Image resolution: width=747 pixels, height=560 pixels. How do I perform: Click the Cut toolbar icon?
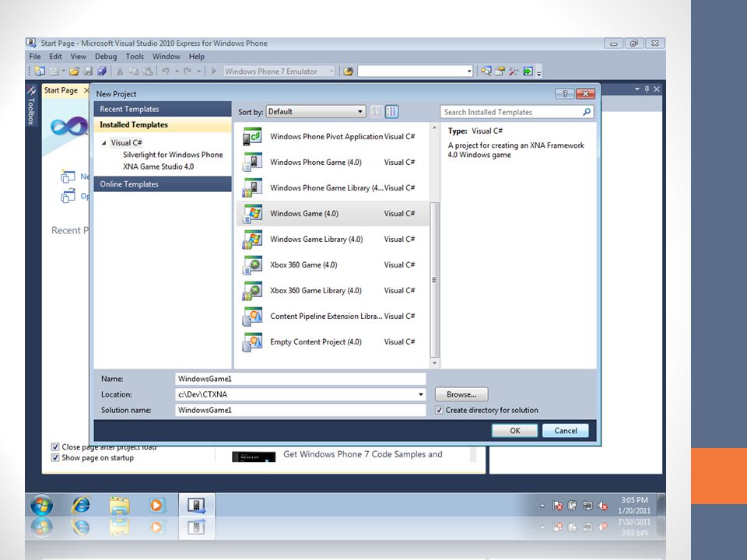click(x=120, y=72)
